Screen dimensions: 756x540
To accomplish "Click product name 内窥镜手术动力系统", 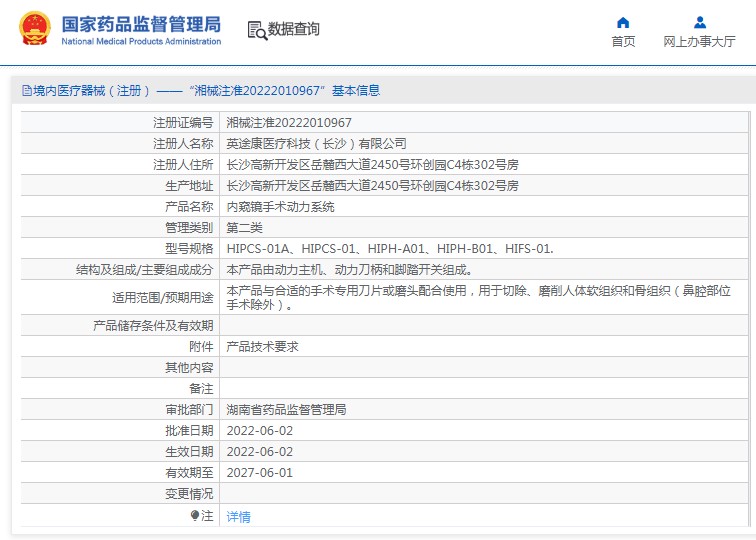I will click(280, 207).
